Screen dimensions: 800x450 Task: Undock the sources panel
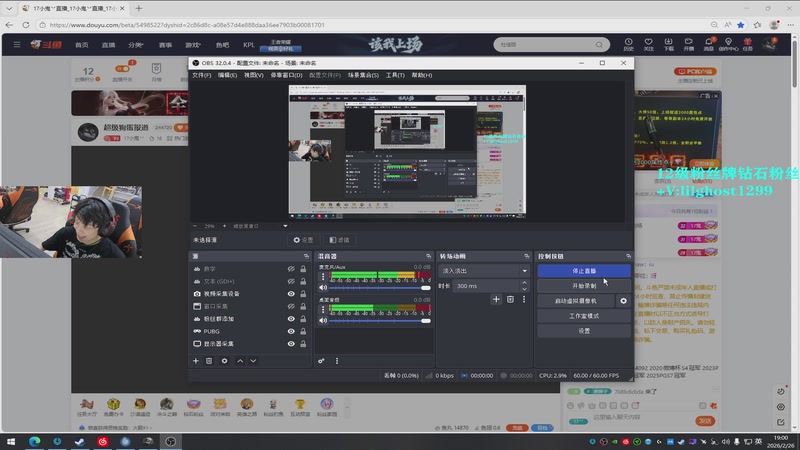coord(306,256)
